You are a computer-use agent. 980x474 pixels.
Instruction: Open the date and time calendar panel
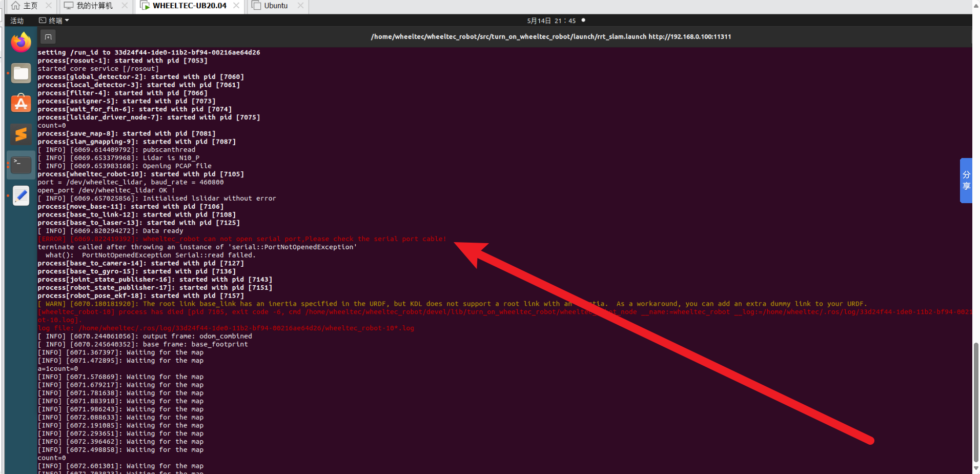click(x=551, y=21)
